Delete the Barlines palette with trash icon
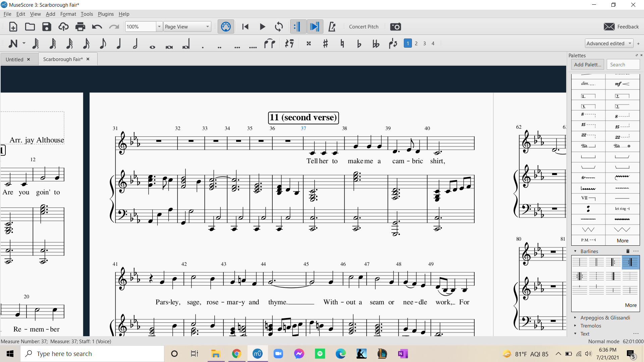The height and width of the screenshot is (362, 644). tap(628, 251)
